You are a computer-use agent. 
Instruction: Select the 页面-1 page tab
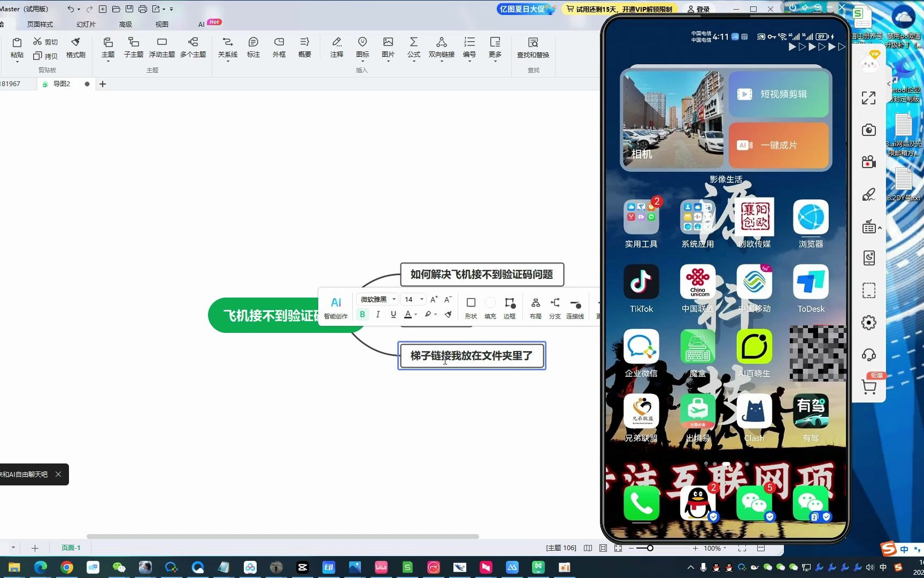[71, 547]
